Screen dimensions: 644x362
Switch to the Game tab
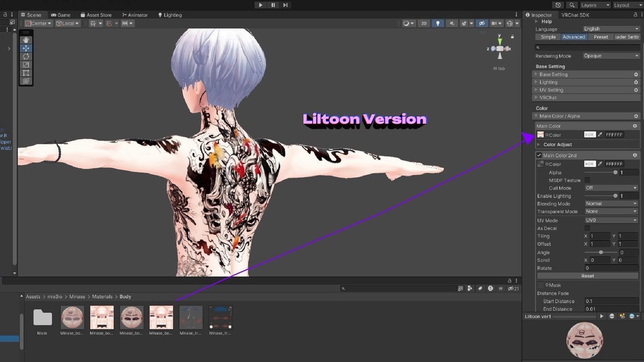pyautogui.click(x=61, y=15)
